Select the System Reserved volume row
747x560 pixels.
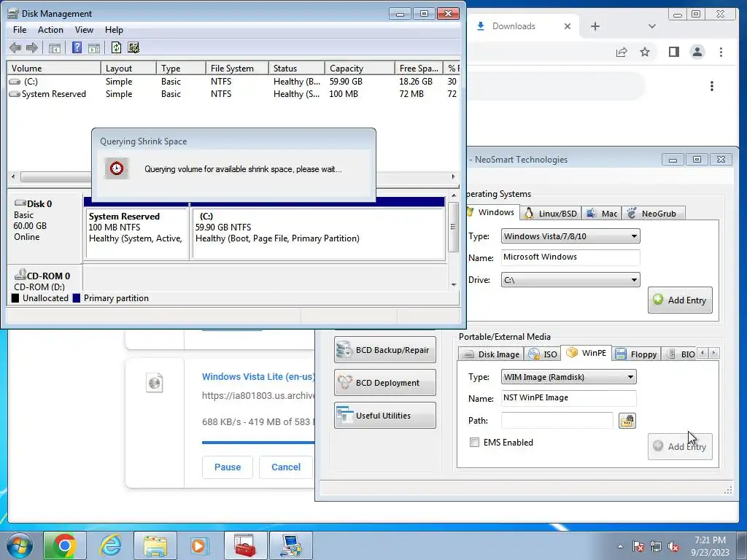point(233,94)
